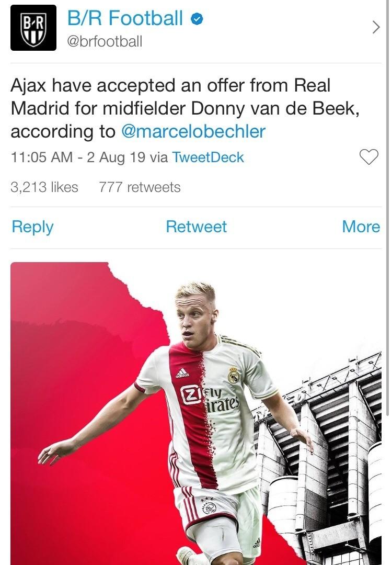392x565 pixels.
Task: Open the B/R Football account name
Action: [125, 19]
